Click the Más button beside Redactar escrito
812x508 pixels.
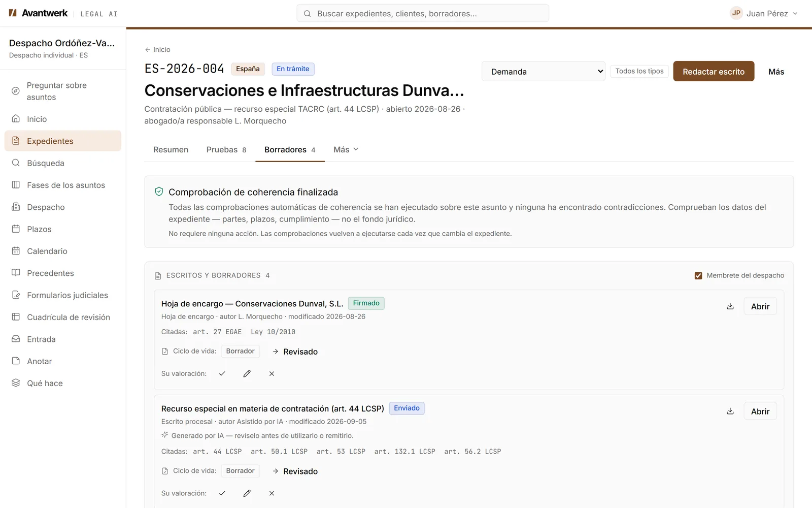tap(776, 72)
